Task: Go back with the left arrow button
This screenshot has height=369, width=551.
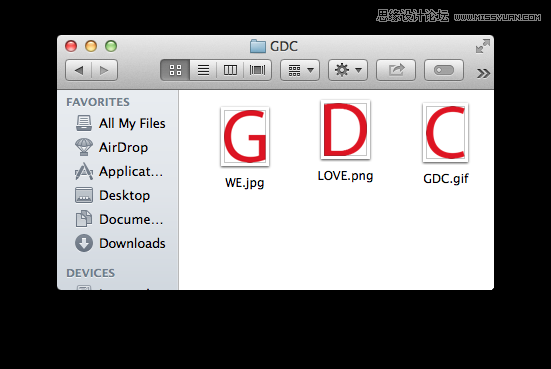Action: tap(79, 70)
